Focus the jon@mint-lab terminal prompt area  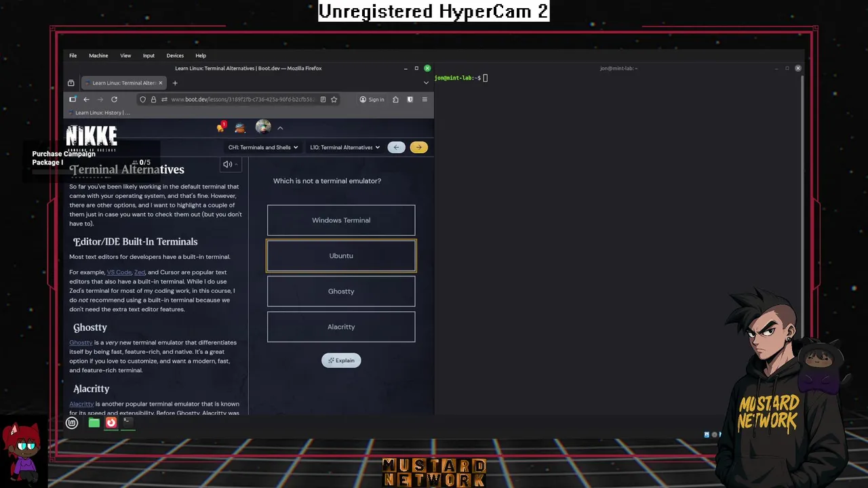click(x=617, y=244)
